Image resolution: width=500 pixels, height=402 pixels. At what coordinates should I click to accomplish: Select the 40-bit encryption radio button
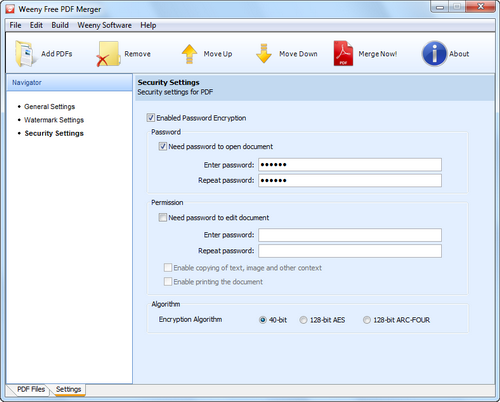point(263,320)
